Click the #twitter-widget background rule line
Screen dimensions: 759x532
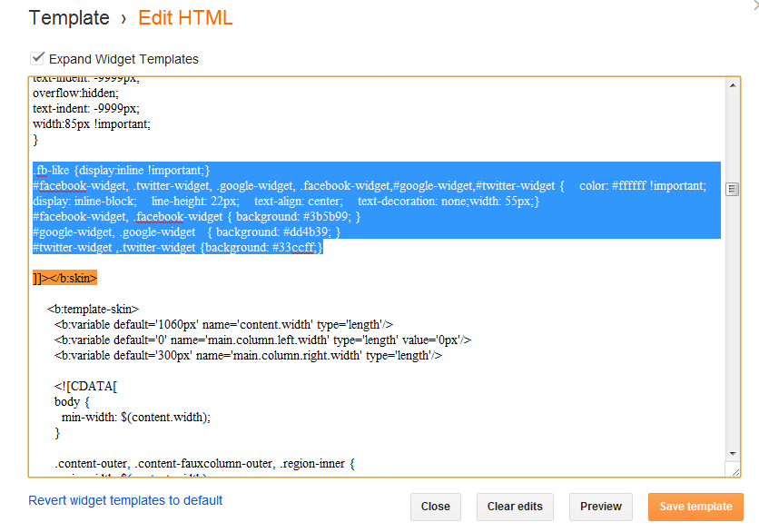point(178,247)
